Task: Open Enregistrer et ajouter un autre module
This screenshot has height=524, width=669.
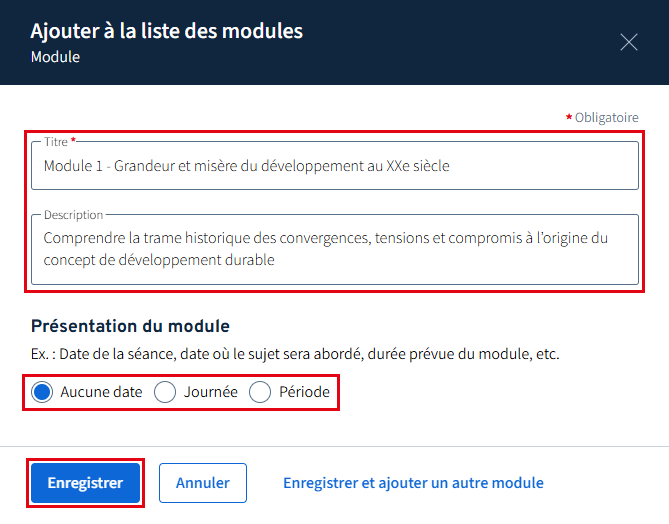Action: 413,483
